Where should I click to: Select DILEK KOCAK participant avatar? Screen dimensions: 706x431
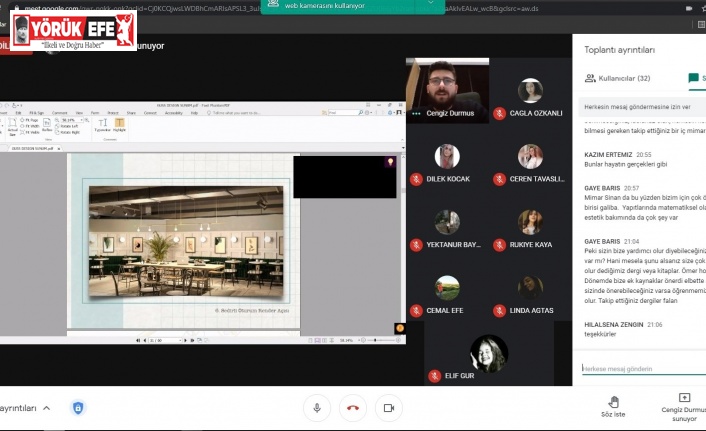pos(447,156)
